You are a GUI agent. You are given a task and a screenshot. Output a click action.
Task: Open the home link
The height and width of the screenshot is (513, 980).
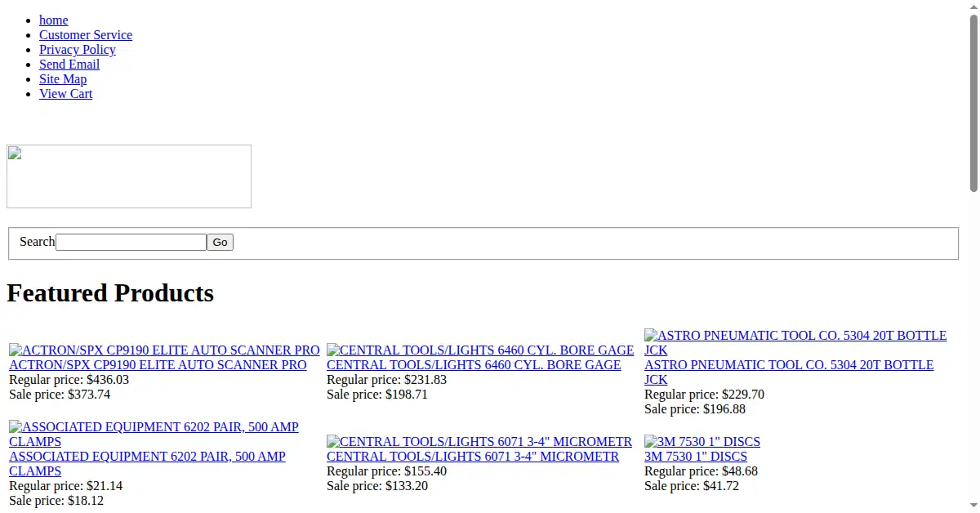[x=54, y=20]
